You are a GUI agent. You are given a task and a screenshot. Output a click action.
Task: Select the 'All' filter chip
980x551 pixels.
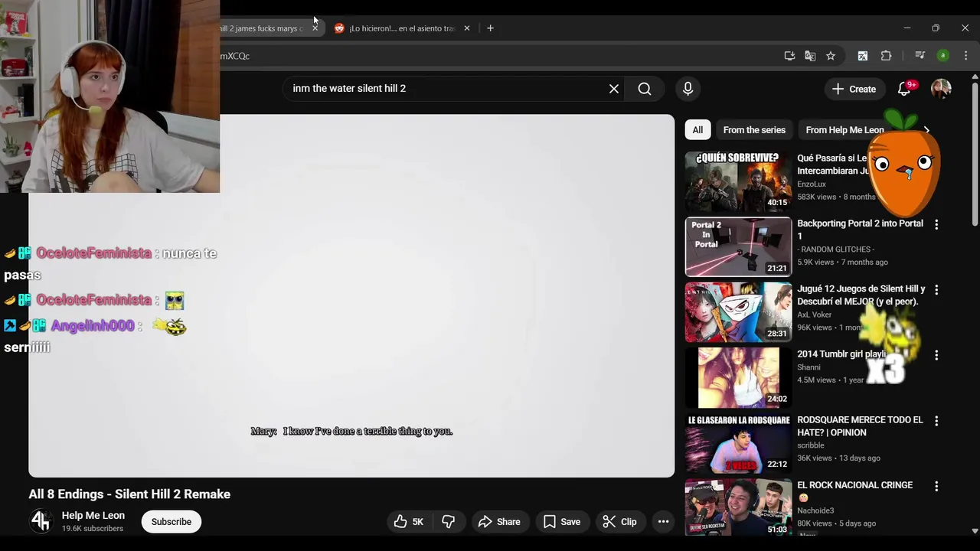point(697,130)
